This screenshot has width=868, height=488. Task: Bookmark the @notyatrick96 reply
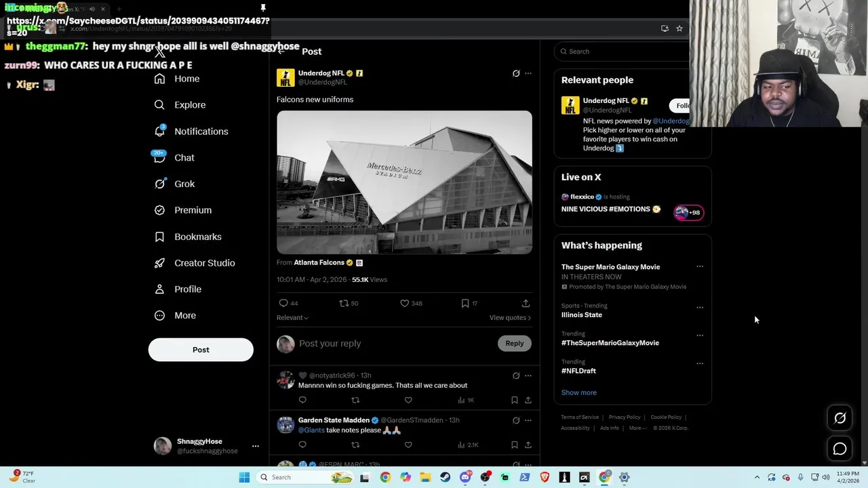(x=514, y=400)
